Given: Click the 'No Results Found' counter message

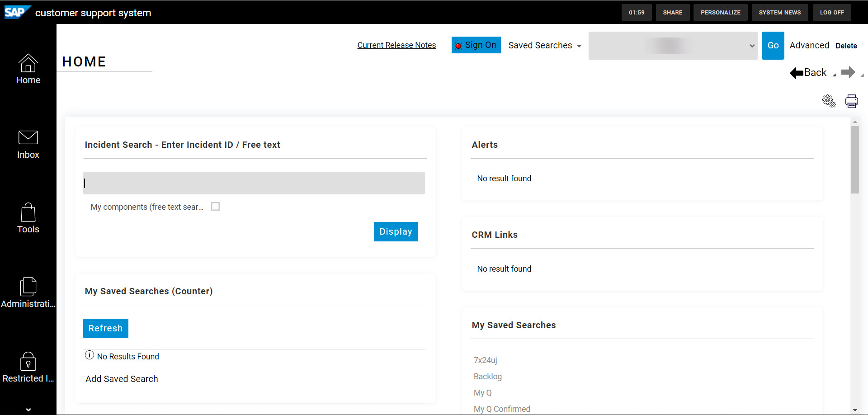Looking at the screenshot, I should (x=128, y=357).
